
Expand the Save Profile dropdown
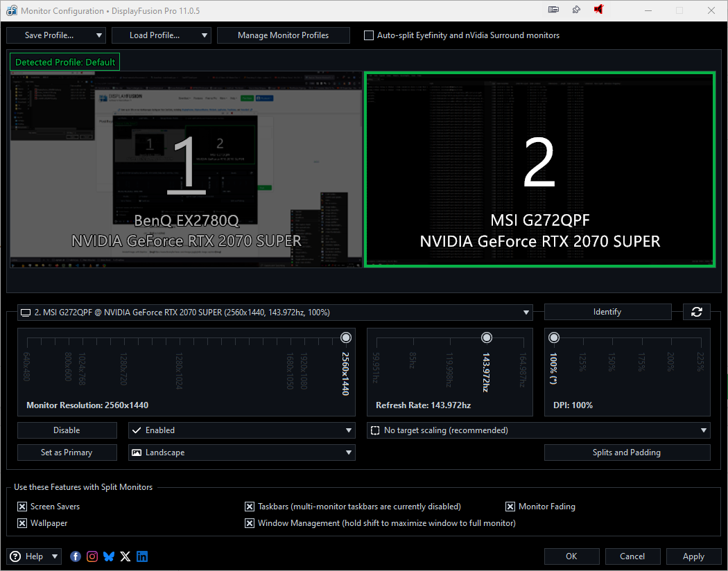point(56,35)
